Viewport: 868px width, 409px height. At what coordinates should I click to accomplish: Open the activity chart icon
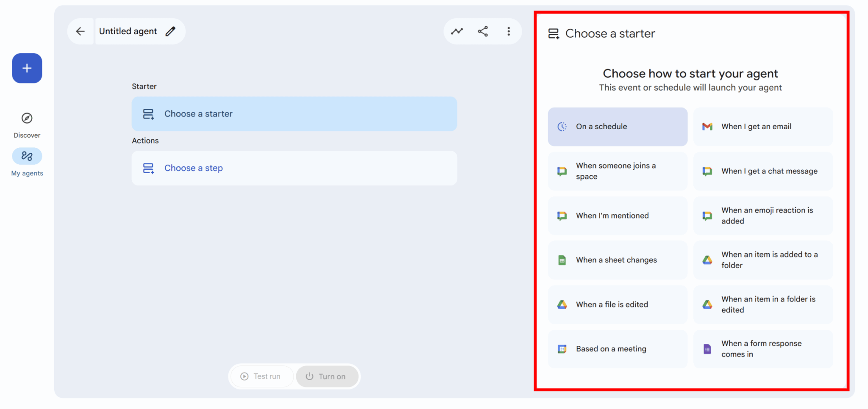(x=457, y=31)
